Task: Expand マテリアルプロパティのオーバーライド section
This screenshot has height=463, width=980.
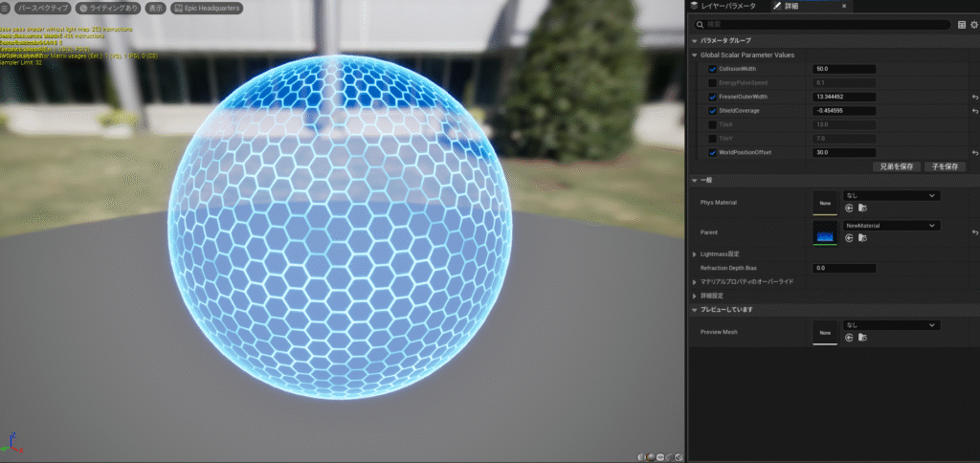Action: tap(695, 282)
